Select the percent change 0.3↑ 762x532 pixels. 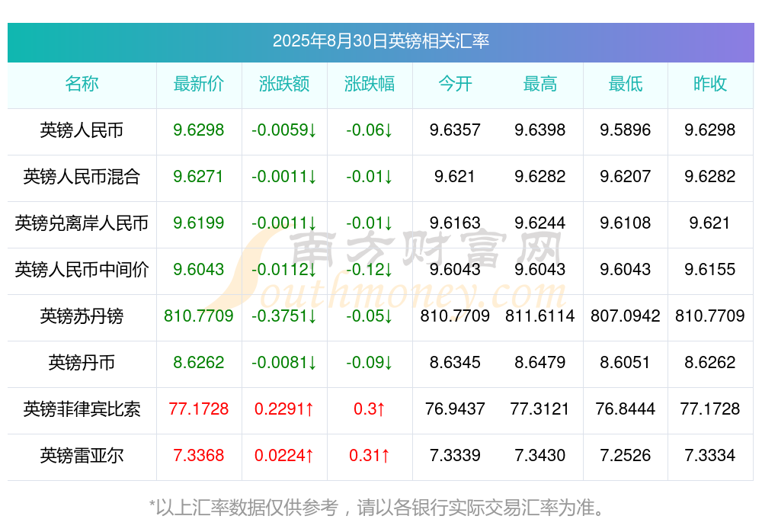pos(370,409)
